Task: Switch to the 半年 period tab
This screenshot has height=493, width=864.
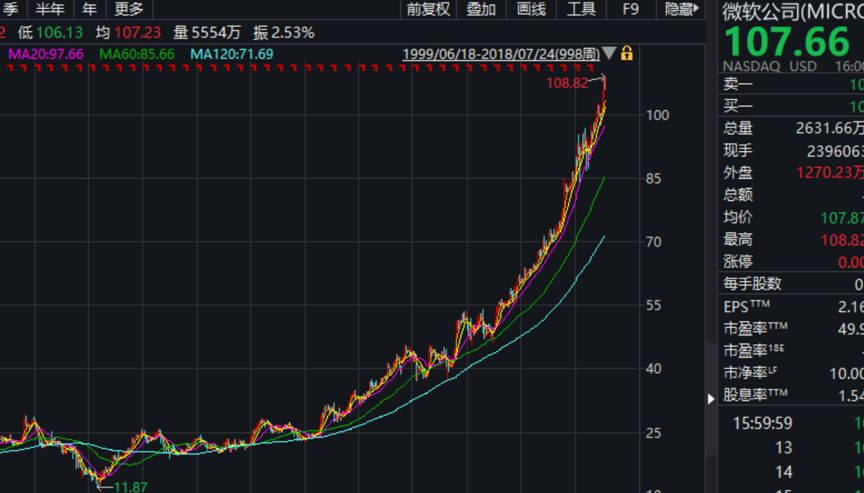Action: pos(50,9)
